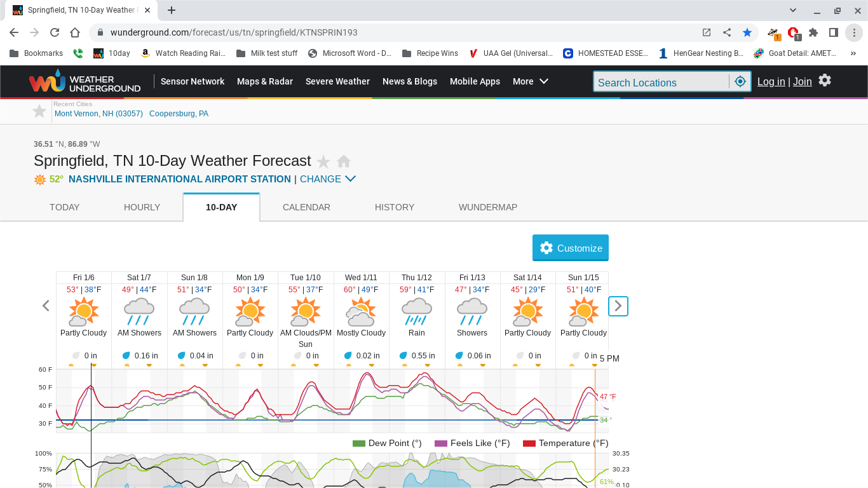Switch to the CALENDAR tab
868x488 pixels.
pos(306,207)
